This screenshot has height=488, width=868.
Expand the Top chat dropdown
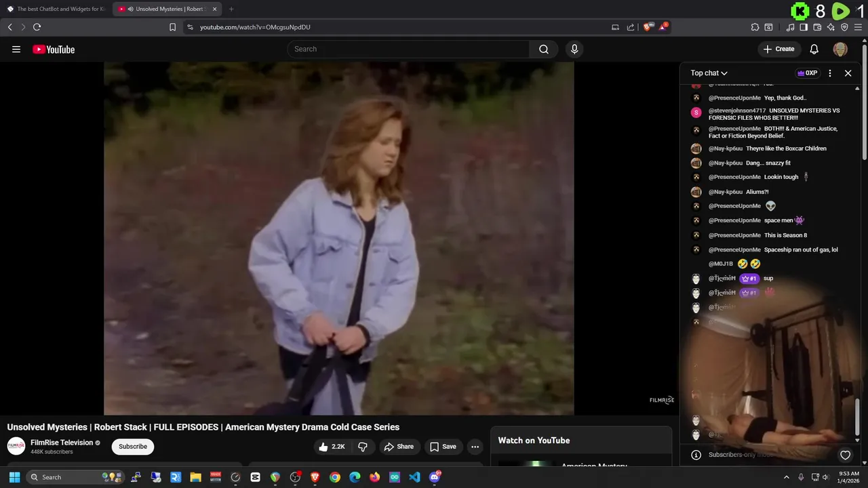(x=709, y=73)
